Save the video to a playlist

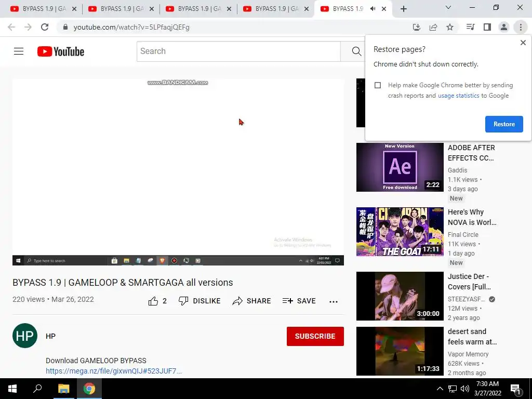299,301
